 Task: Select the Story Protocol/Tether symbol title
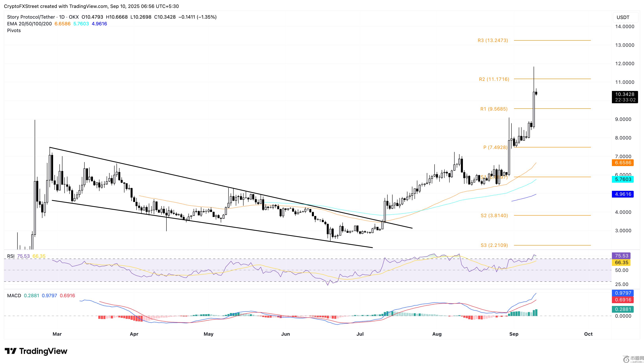[31, 17]
